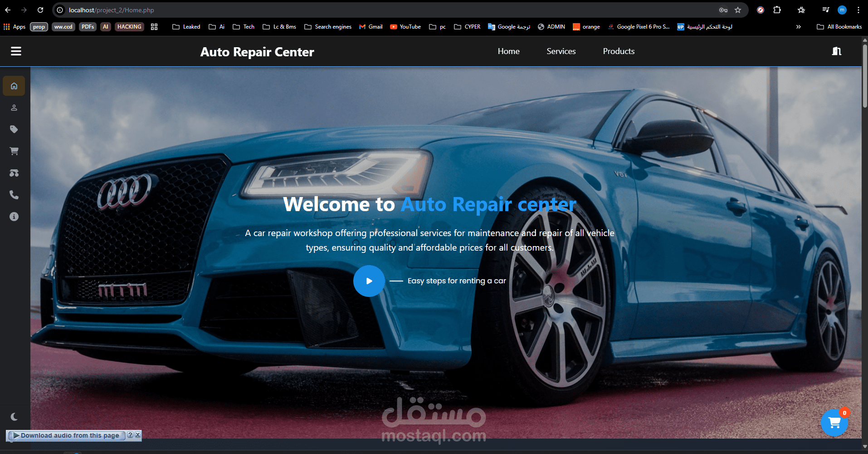
Task: Expand the CYPER bookmarks folder
Action: (467, 27)
